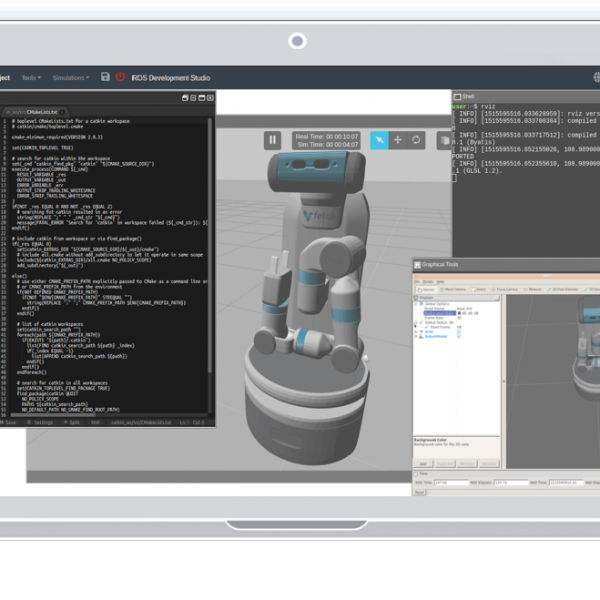Click the Real Time counter display
Viewport: 600px width, 600px height.
327,137
